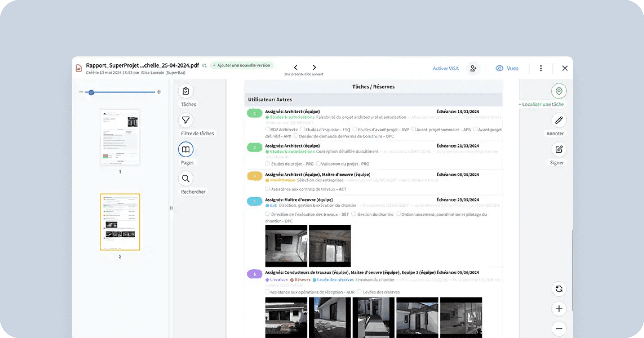
Task: Tick the Etudes de projet – PRO checkbox
Action: (x=268, y=163)
